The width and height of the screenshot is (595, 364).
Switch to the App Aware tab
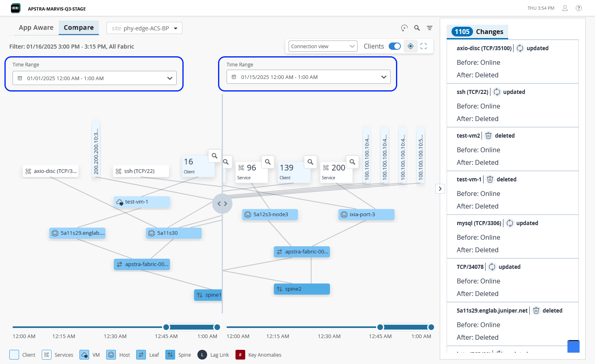[36, 28]
